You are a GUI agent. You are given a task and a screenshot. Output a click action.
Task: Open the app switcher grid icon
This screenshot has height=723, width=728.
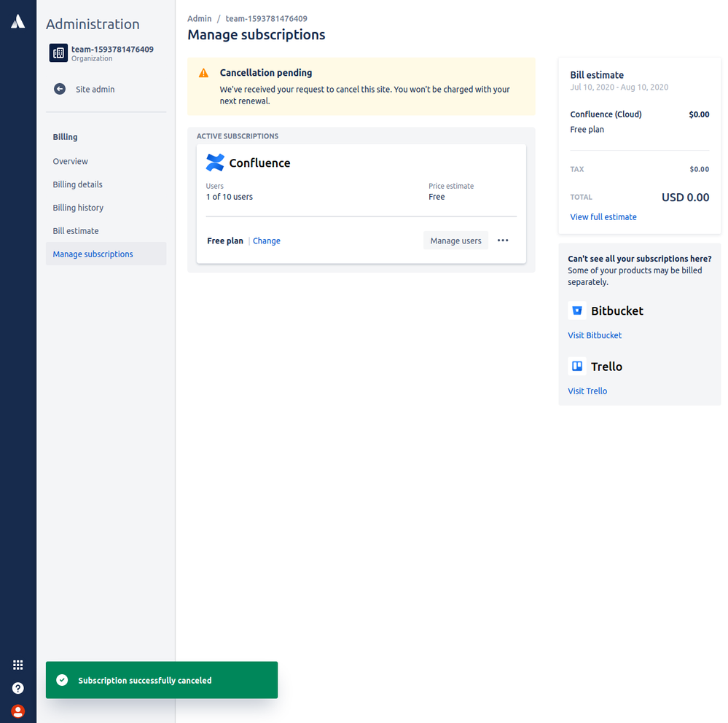(17, 665)
